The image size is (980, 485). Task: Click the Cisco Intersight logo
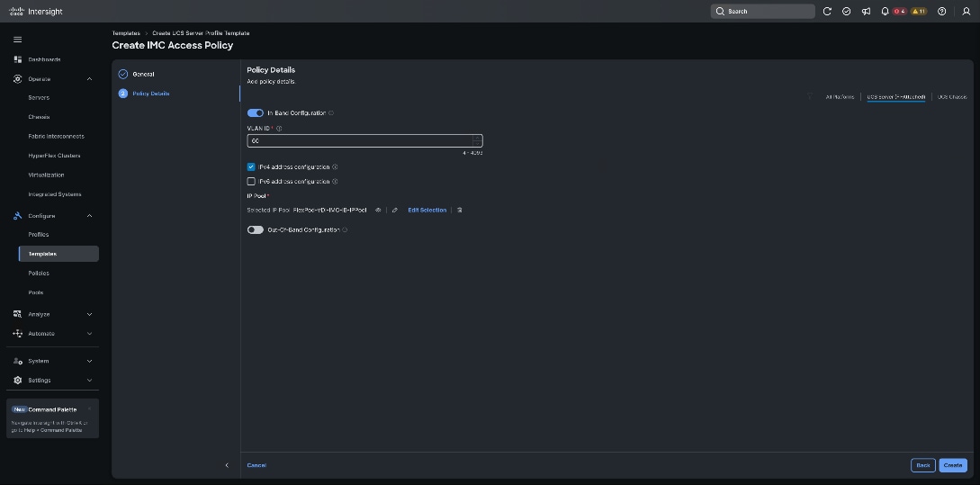pos(36,12)
